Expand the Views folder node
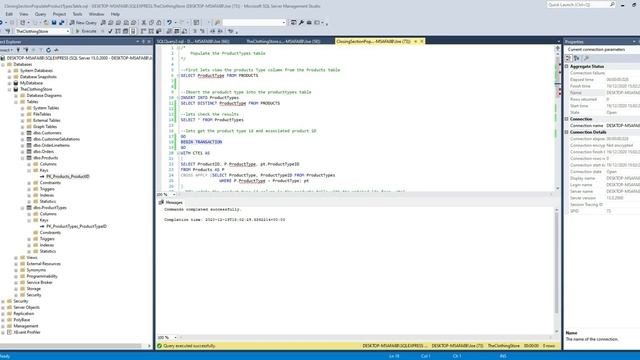Viewport: 640px width, 360px height. [16, 258]
